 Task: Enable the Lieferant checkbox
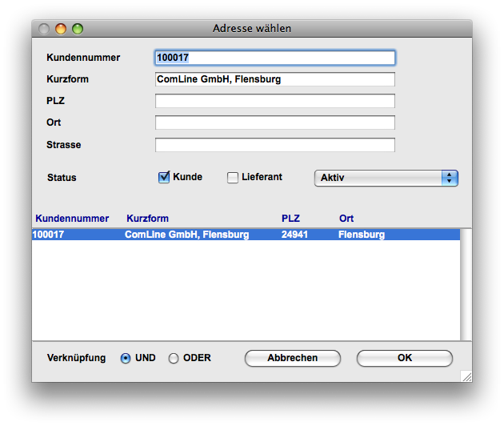(x=234, y=177)
